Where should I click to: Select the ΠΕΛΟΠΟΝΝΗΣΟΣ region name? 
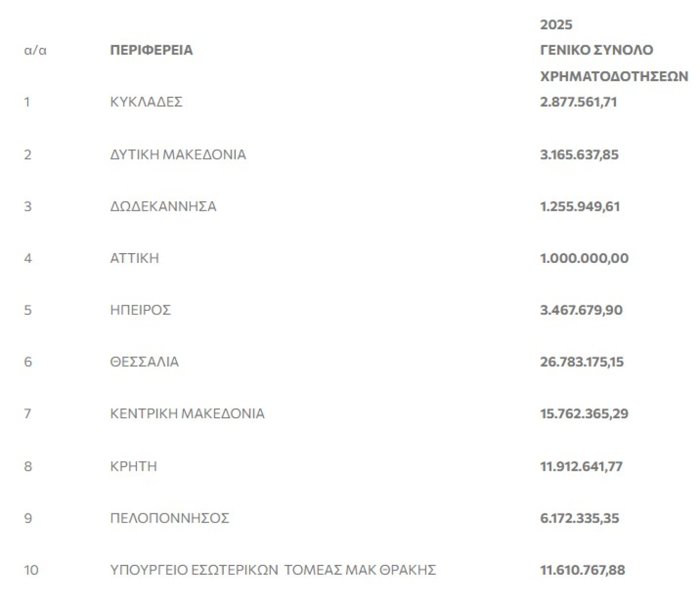169,518
